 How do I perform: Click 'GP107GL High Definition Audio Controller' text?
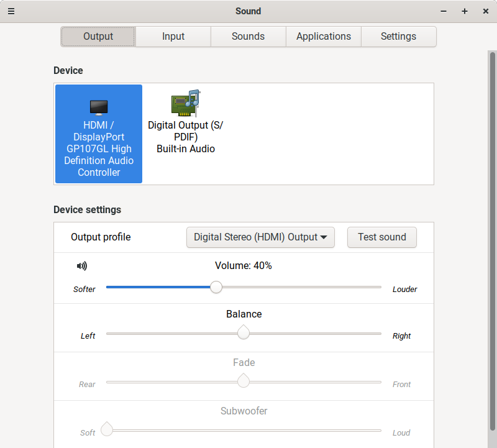click(x=99, y=160)
